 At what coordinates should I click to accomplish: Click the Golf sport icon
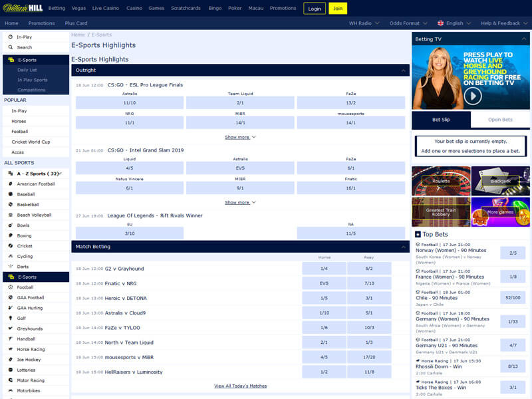pyautogui.click(x=11, y=319)
